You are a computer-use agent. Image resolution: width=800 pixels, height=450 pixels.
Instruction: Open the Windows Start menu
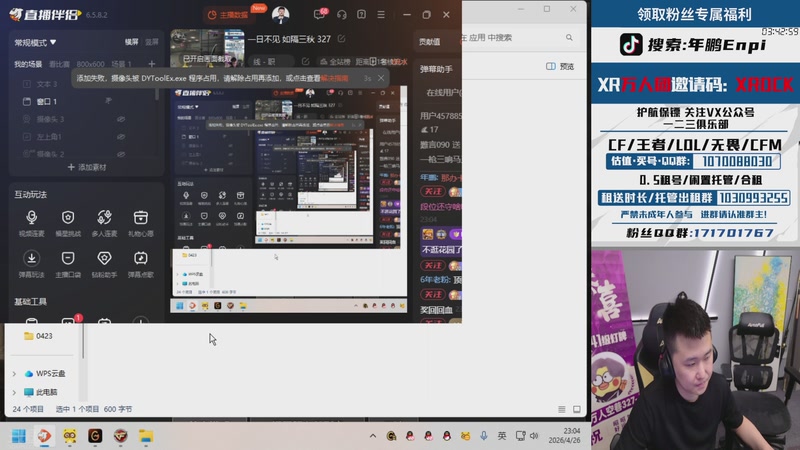tap(19, 436)
